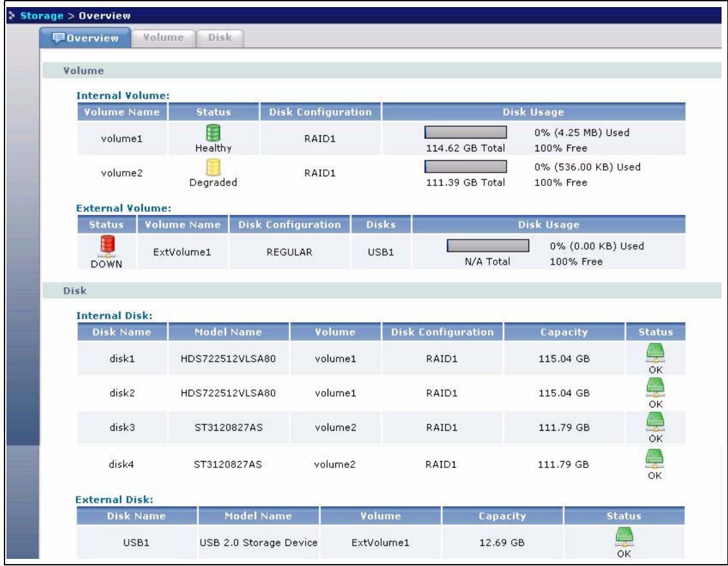Select the disk4 name cell

(121, 464)
